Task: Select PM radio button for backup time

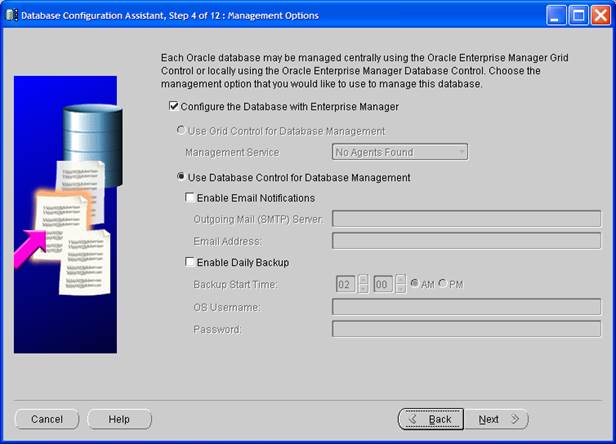Action: pos(443,283)
